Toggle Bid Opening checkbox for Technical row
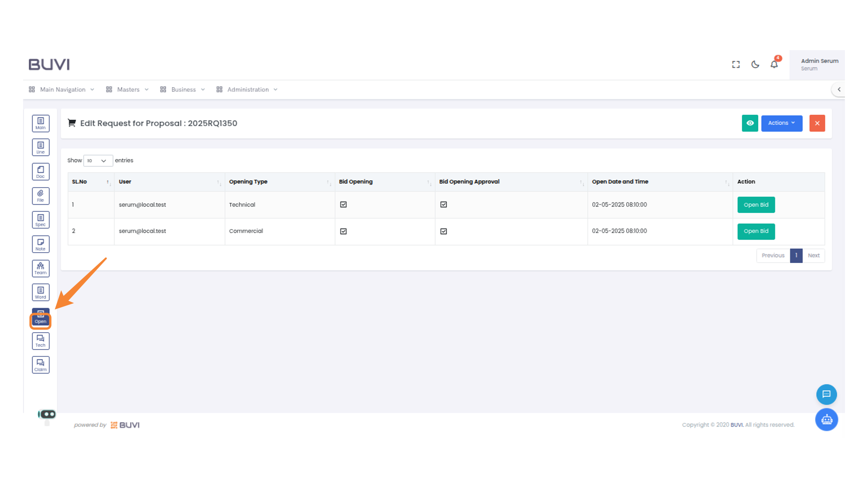The width and height of the screenshot is (868, 488). pos(344,205)
